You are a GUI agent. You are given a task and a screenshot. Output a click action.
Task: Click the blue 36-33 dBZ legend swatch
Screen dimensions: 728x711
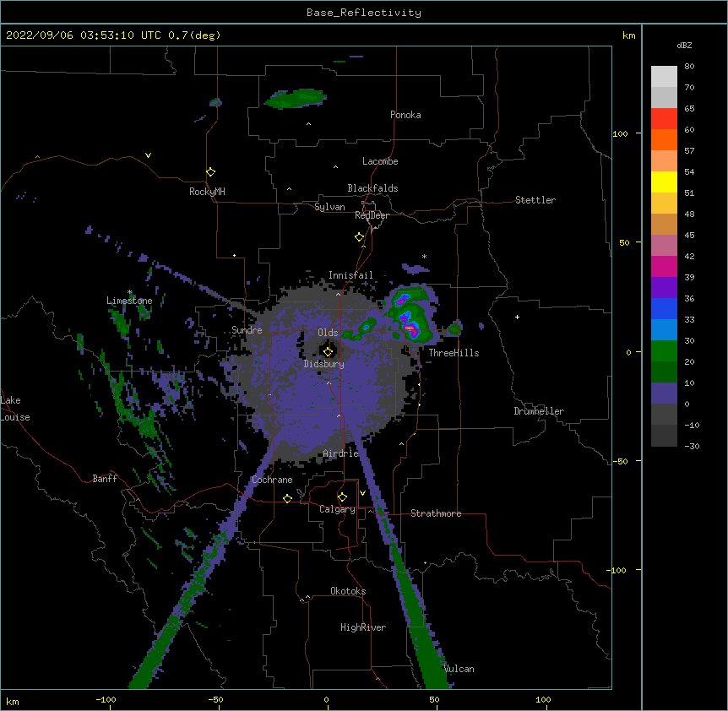click(664, 308)
